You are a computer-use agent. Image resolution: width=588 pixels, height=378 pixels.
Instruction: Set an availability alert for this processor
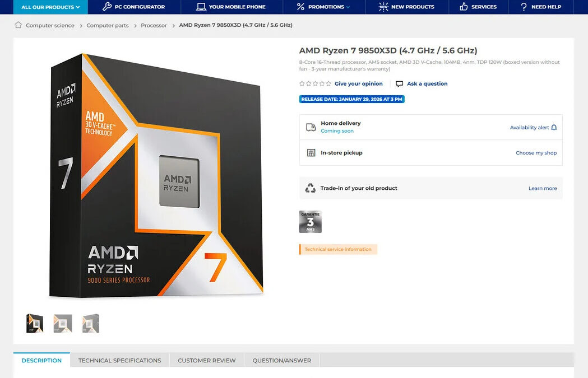tap(533, 127)
